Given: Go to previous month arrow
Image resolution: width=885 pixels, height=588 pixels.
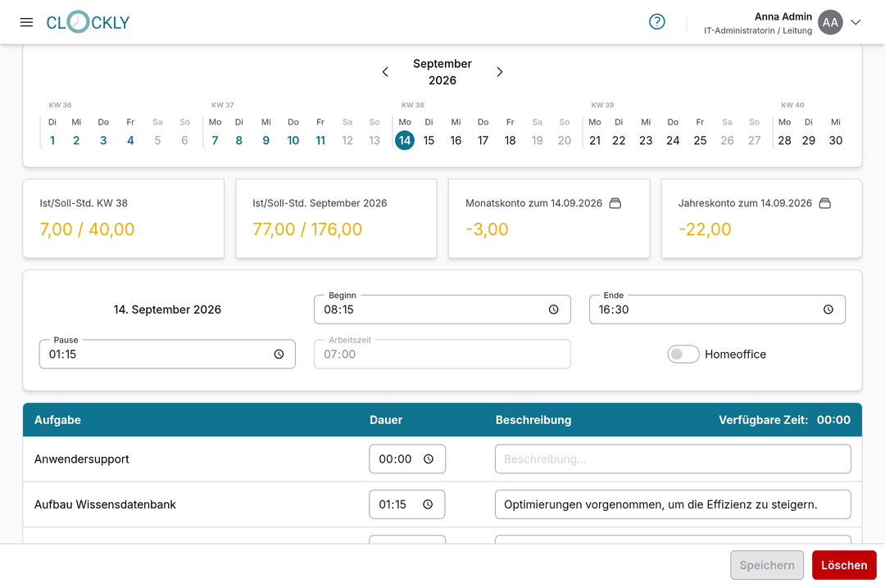Looking at the screenshot, I should [385, 72].
